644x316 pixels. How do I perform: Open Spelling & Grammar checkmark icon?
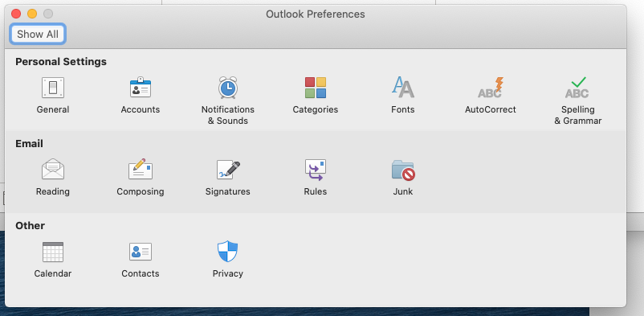577,88
